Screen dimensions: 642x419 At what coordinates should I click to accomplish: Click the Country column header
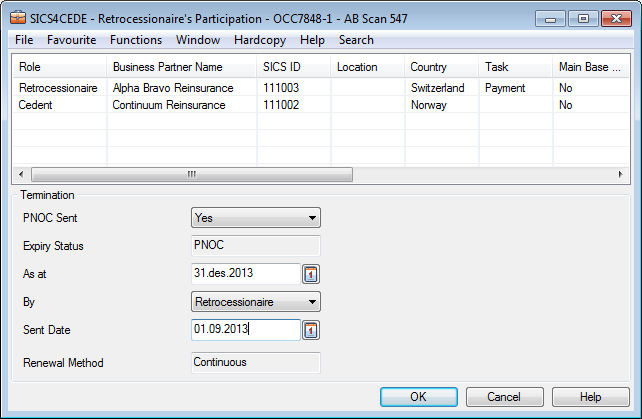click(442, 67)
